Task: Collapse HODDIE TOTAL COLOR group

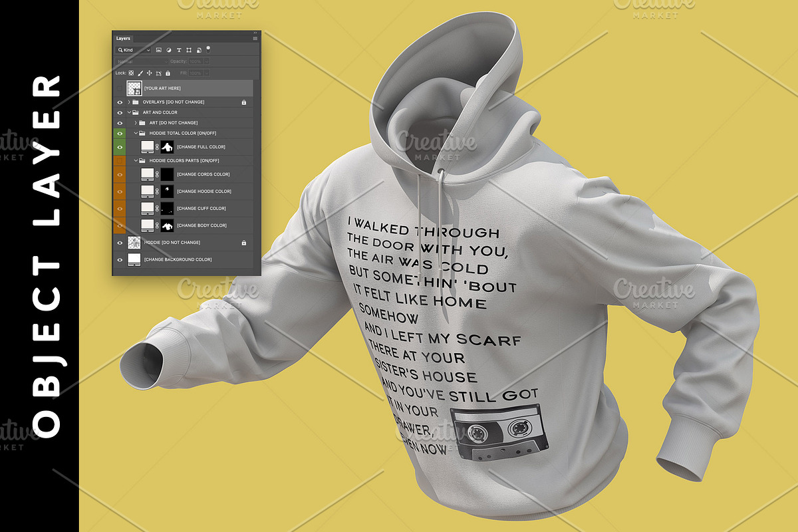Action: (x=136, y=133)
